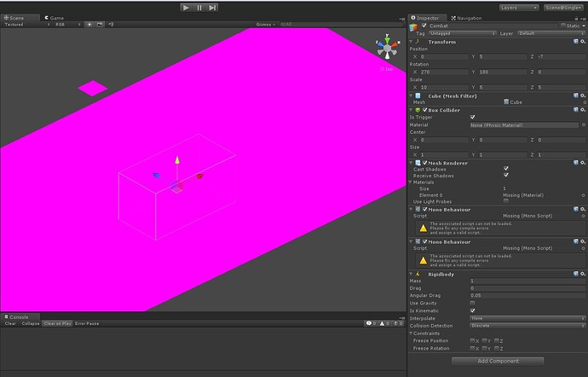
Task: Click the Position X input field
Action: click(444, 56)
